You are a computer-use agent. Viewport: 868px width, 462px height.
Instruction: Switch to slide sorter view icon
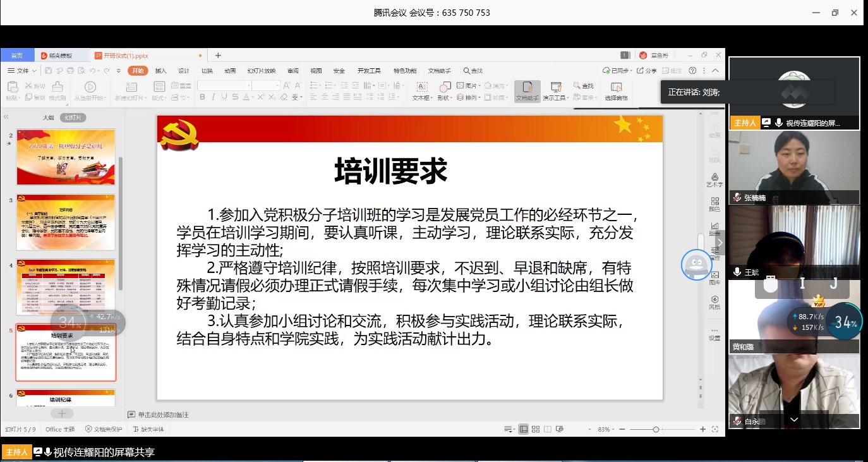coord(536,429)
